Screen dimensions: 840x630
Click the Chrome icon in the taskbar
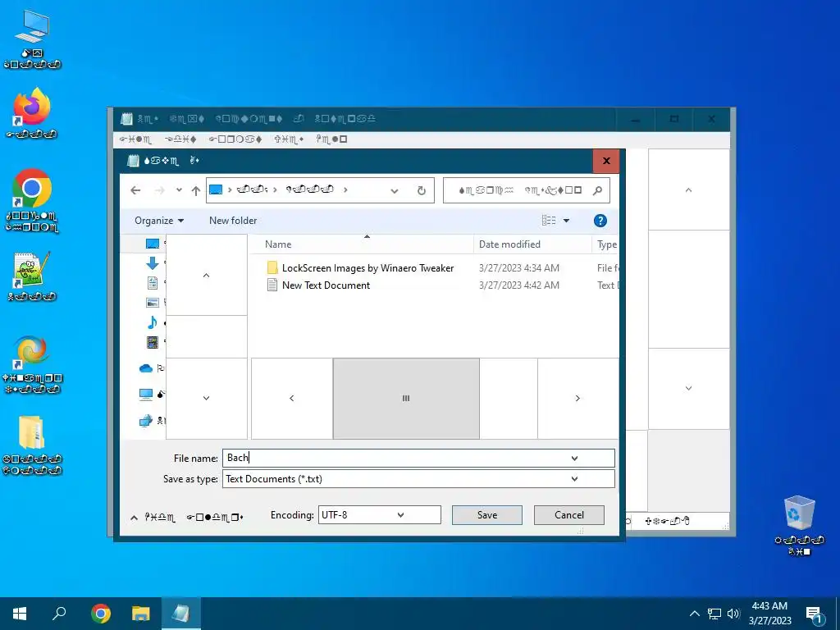(101, 614)
